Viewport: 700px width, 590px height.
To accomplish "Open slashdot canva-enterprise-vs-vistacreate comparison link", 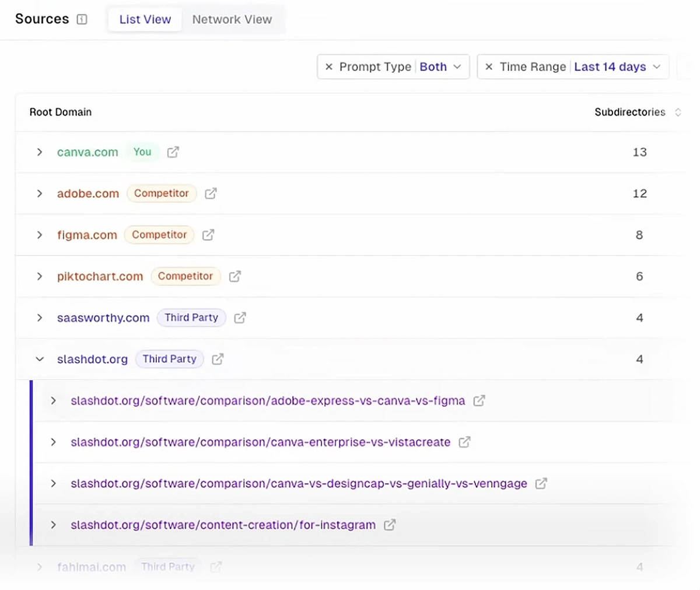I will pyautogui.click(x=261, y=442).
